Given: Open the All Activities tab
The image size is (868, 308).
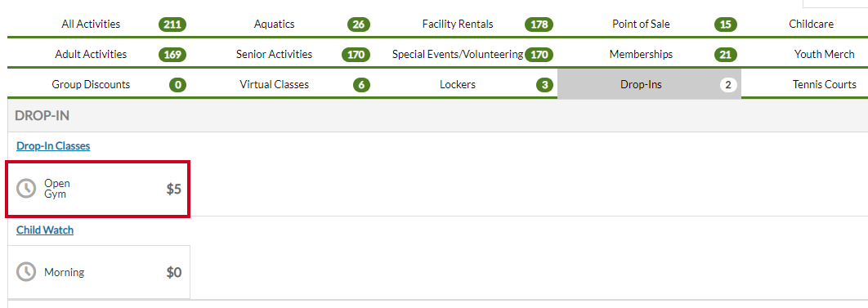Looking at the screenshot, I should [99, 25].
